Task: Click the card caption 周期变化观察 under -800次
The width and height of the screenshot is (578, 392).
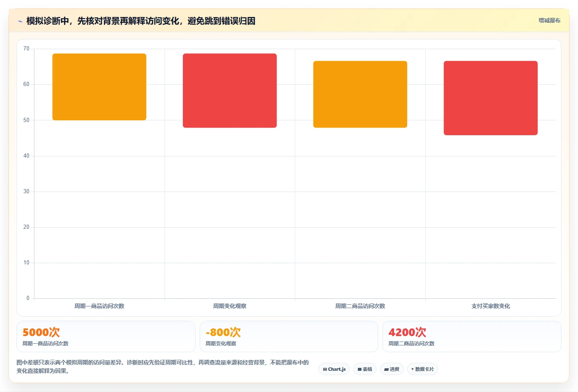Action: click(221, 344)
